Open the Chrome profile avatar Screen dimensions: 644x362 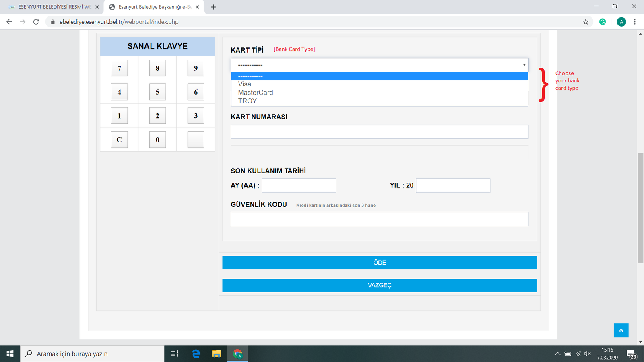coord(621,22)
